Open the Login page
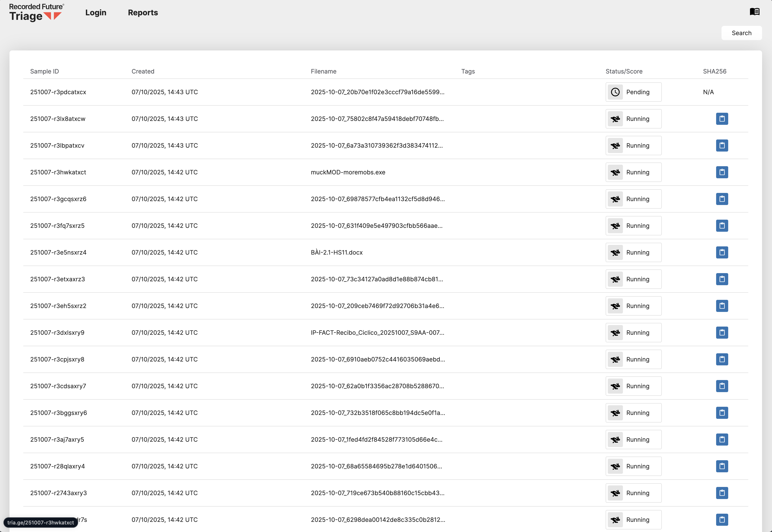The width and height of the screenshot is (772, 532). [x=96, y=13]
